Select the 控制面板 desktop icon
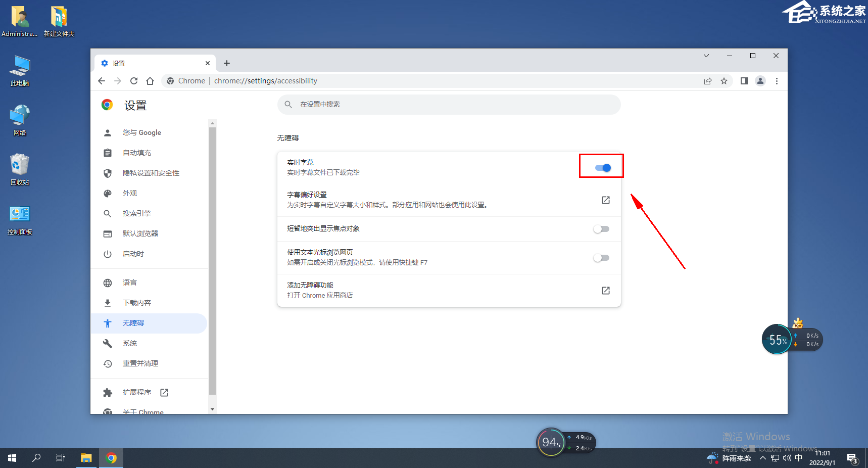 (20, 220)
